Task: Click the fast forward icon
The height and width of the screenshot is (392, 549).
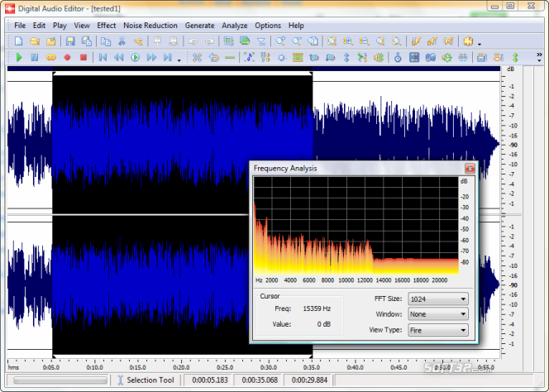Action: (151, 58)
